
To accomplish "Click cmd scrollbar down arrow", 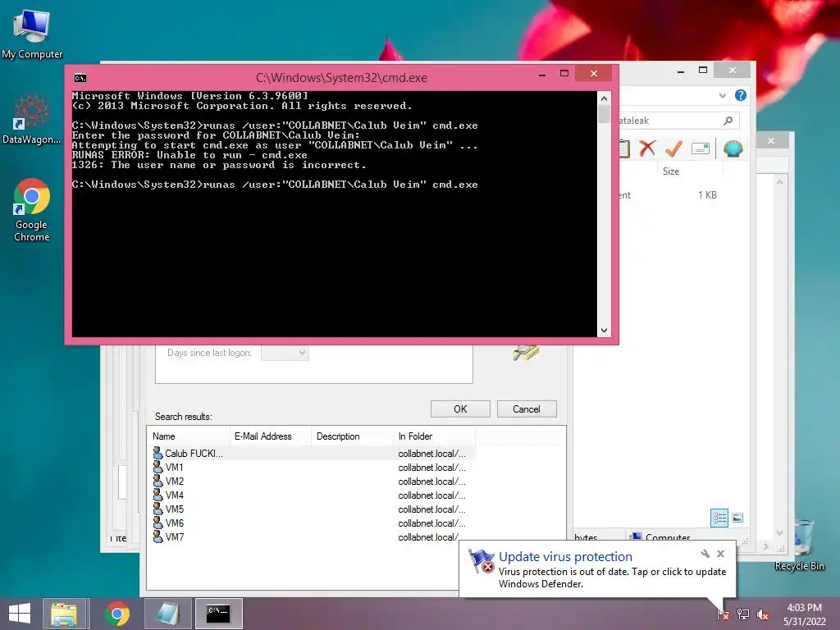I will point(605,331).
